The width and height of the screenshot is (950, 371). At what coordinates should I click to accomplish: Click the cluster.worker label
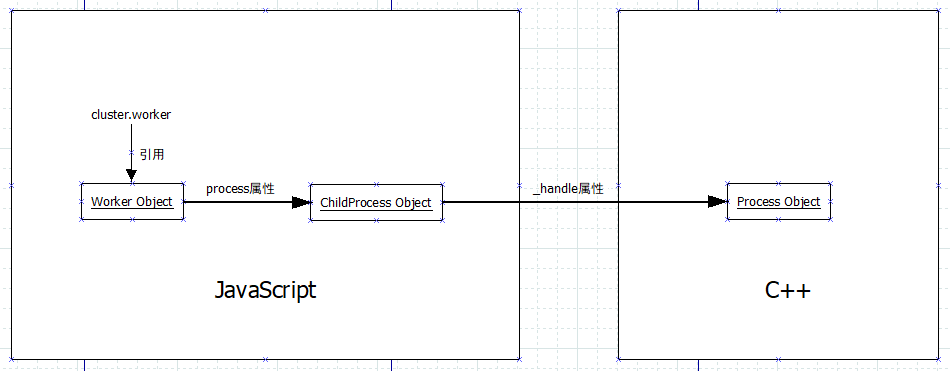pyautogui.click(x=131, y=115)
